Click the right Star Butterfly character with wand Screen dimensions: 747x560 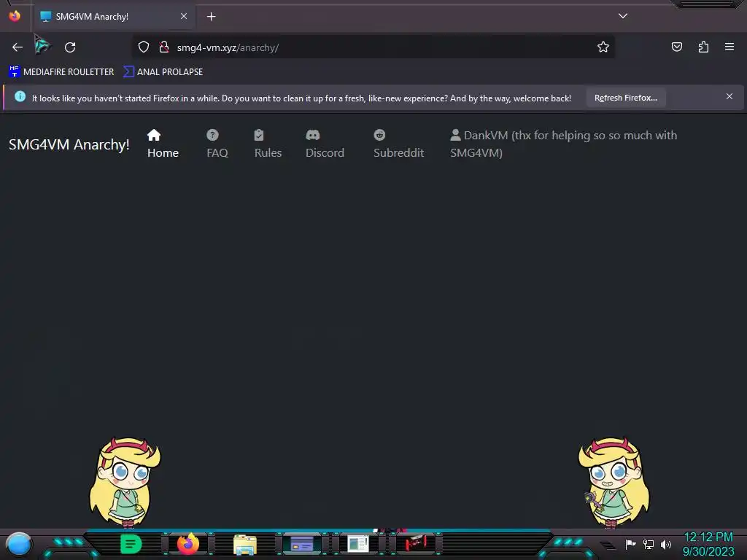(614, 483)
